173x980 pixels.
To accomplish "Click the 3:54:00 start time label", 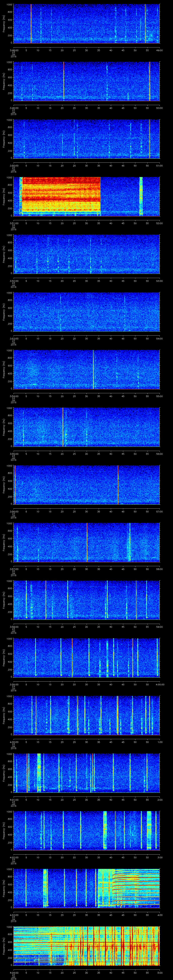I will (14, 396).
